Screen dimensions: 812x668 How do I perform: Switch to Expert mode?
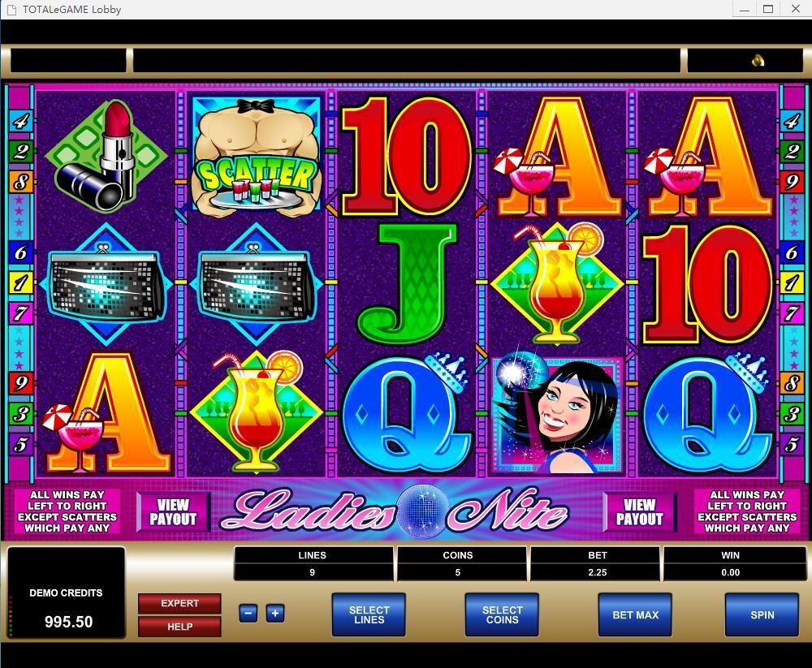pos(179,603)
